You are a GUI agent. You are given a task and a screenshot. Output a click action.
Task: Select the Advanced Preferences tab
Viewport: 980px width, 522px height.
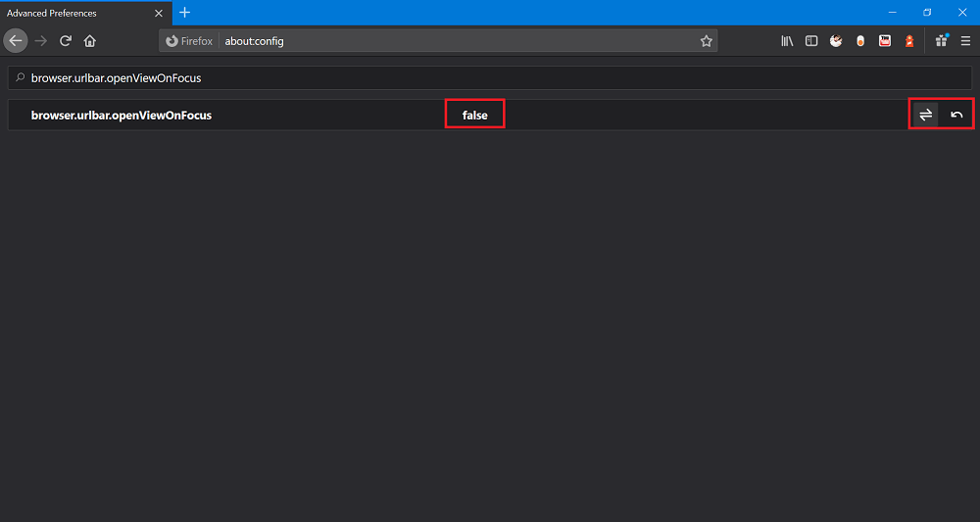[85, 13]
